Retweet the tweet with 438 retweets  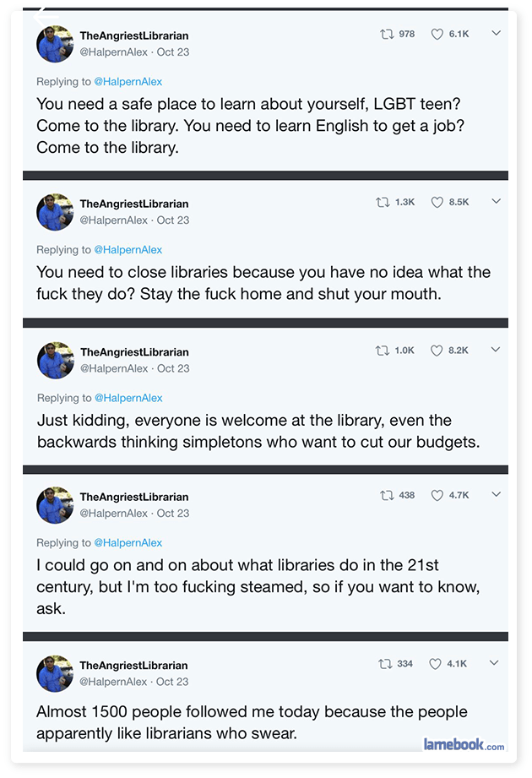coord(387,496)
